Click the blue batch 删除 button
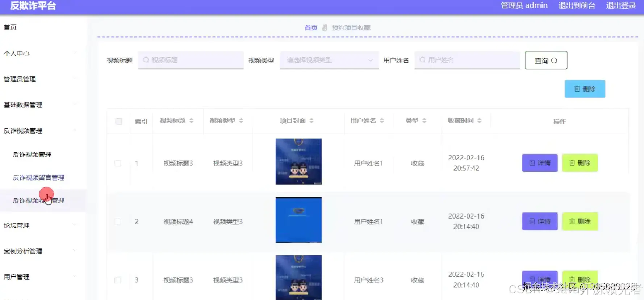This screenshot has width=644, height=300. coord(585,89)
